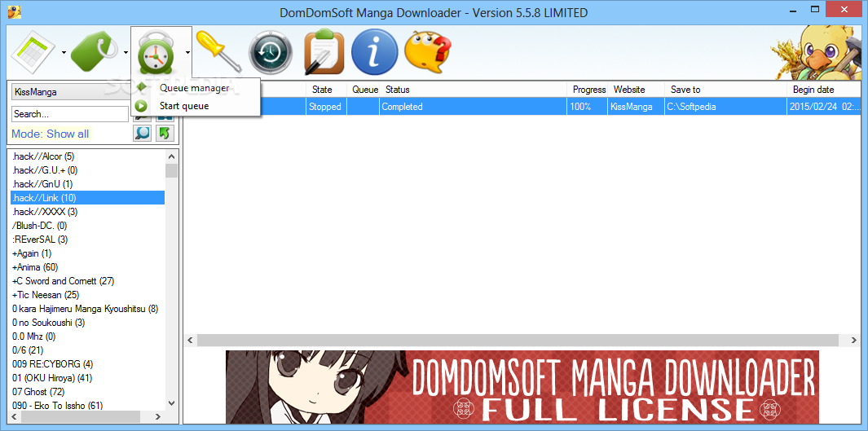The height and width of the screenshot is (431, 868).
Task: Select Queue manager menu entry
Action: coord(194,88)
